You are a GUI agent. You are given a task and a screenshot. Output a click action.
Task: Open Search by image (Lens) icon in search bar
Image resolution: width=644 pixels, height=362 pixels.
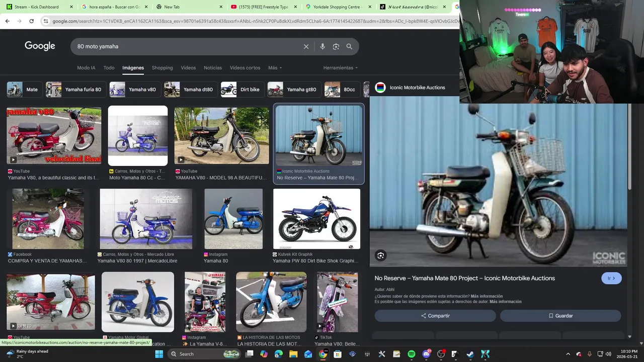click(336, 46)
